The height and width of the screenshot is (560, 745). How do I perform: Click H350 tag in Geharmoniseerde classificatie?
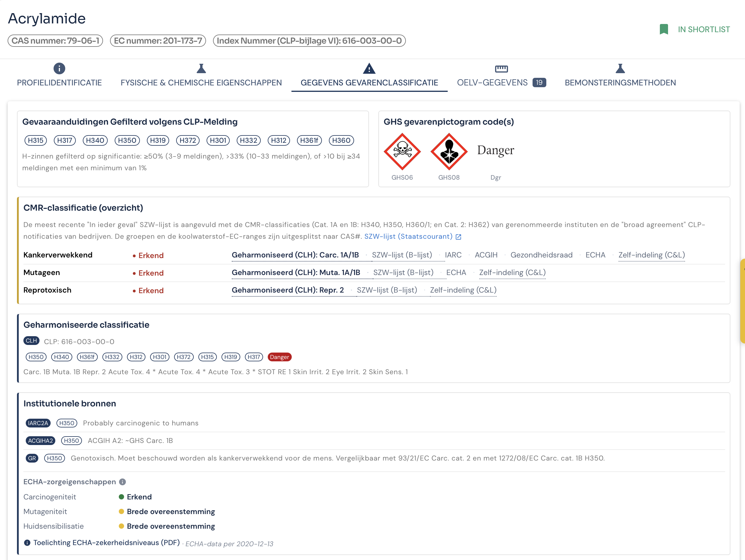(x=36, y=357)
